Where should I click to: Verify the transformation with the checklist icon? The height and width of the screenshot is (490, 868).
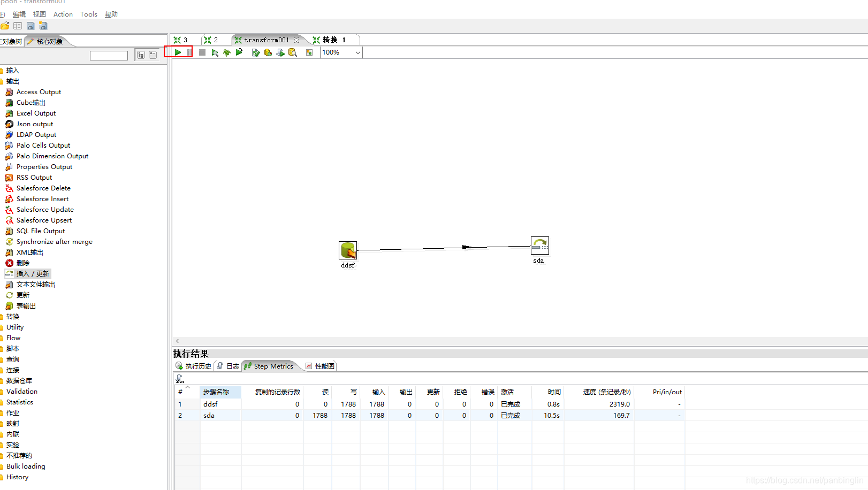pyautogui.click(x=256, y=52)
